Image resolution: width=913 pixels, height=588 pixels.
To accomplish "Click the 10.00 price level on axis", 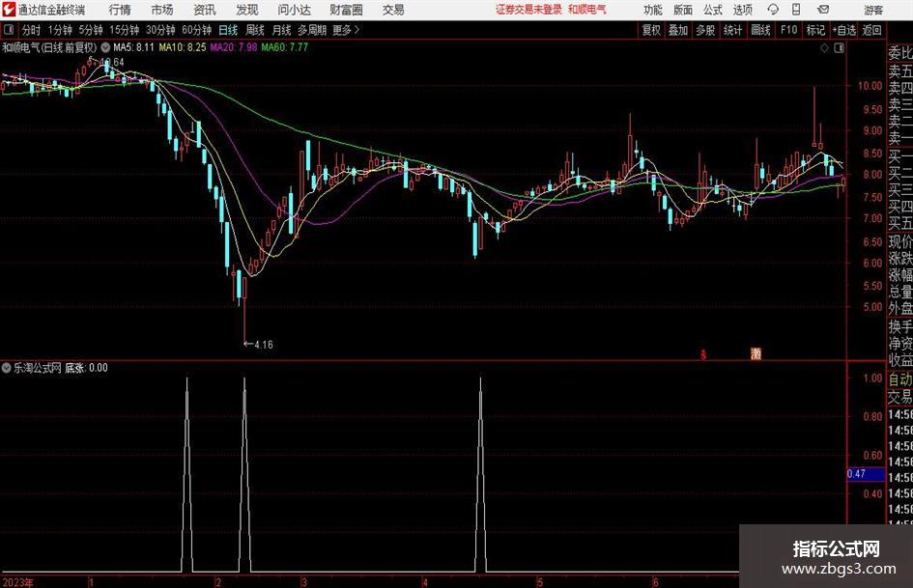I will coord(870,86).
